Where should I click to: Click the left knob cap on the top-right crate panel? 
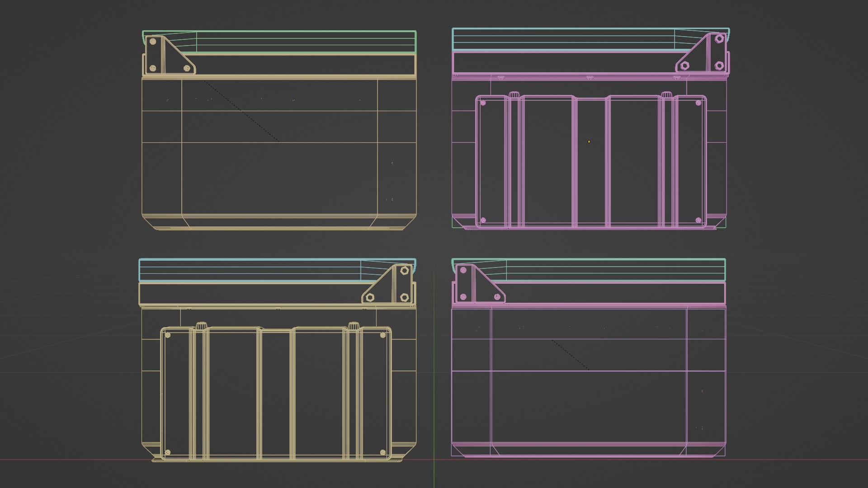click(x=514, y=95)
